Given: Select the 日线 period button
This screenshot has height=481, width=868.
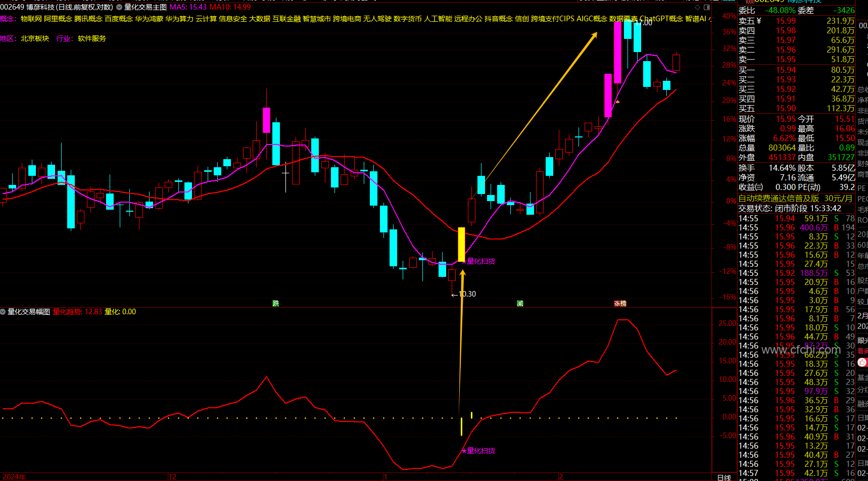Looking at the screenshot, I should coord(724,477).
